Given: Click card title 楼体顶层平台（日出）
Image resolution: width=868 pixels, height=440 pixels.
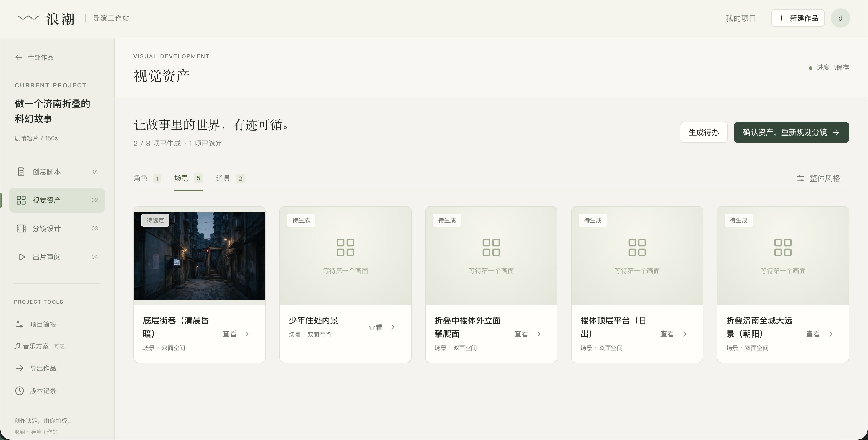Looking at the screenshot, I should point(613,327).
